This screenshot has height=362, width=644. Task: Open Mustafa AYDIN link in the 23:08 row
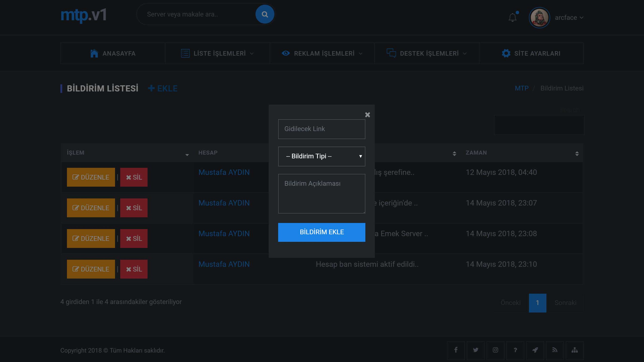point(224,234)
